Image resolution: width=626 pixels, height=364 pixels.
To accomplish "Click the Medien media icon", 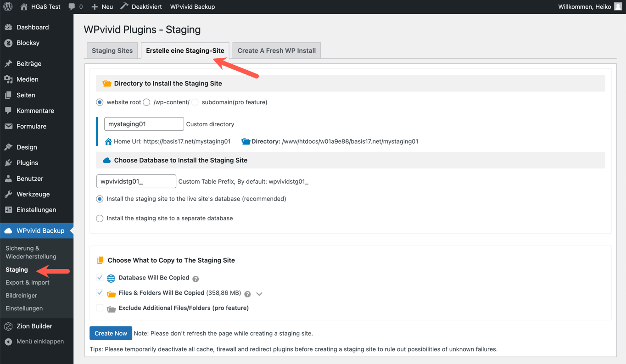I will click(8, 79).
